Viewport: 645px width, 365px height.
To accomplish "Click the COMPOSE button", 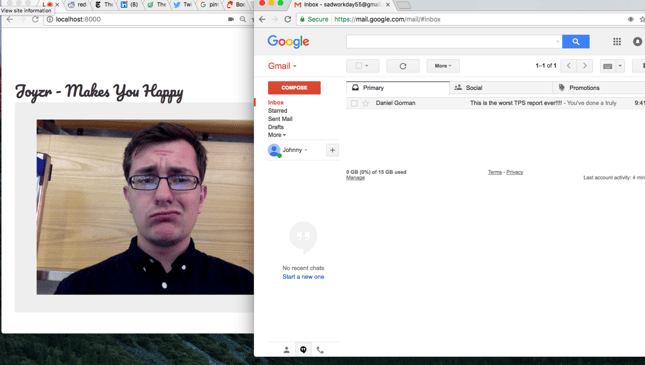I will pyautogui.click(x=294, y=88).
